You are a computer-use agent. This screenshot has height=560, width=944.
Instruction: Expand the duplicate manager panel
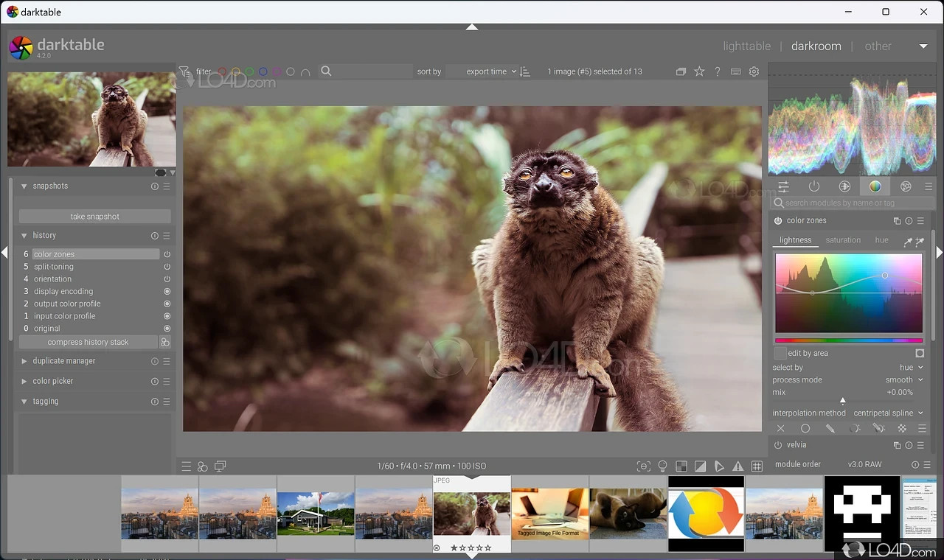pos(24,361)
